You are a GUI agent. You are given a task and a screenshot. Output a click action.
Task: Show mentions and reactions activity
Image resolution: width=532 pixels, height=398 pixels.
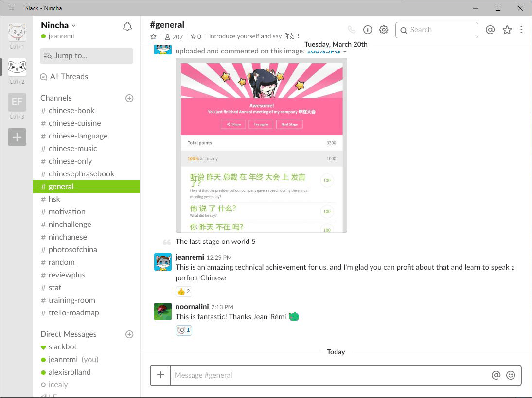point(490,30)
